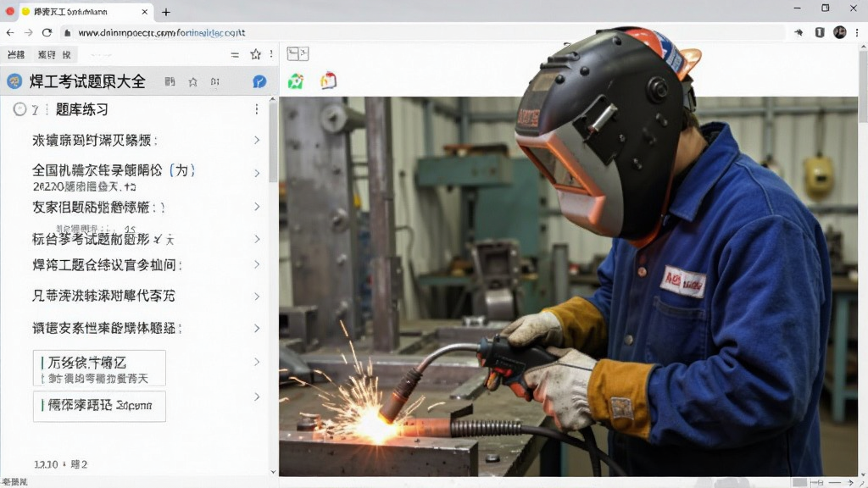Click the sidebar vertical scrollbar thumb
This screenshot has width=868, height=488.
(x=273, y=142)
